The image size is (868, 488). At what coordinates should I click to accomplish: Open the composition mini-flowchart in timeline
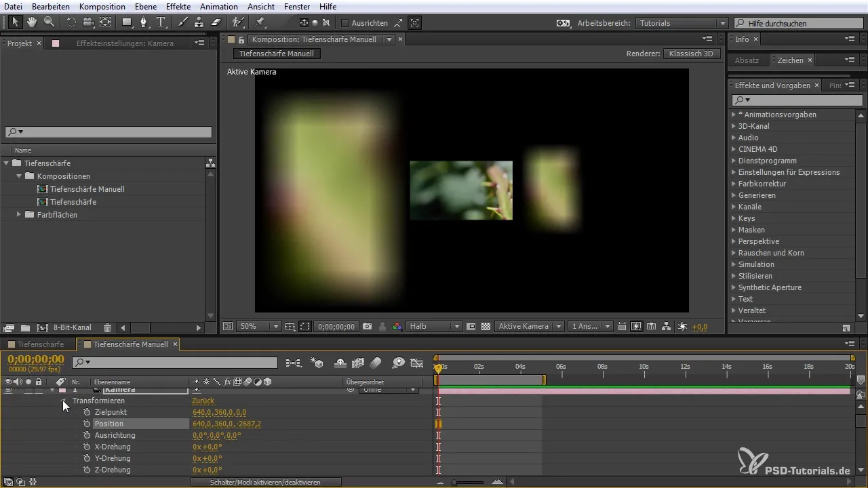pos(294,363)
